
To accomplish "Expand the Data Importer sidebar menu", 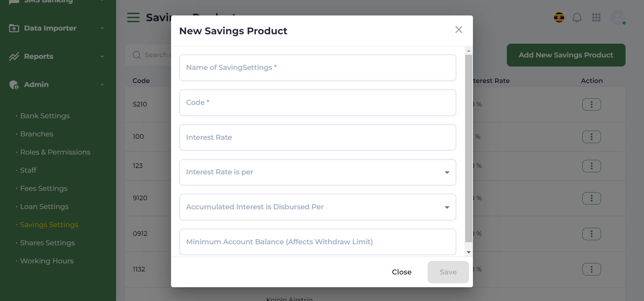I will (x=56, y=28).
